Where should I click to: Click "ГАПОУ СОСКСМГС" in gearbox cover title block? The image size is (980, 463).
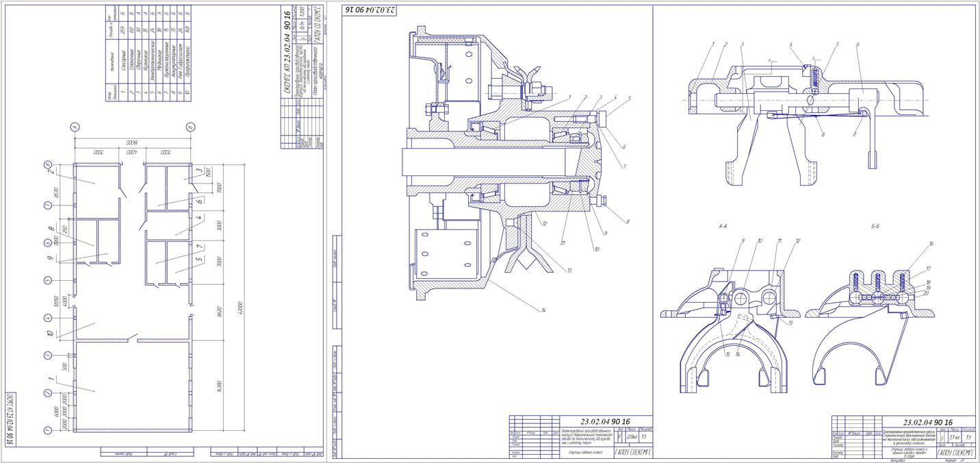[955, 452]
